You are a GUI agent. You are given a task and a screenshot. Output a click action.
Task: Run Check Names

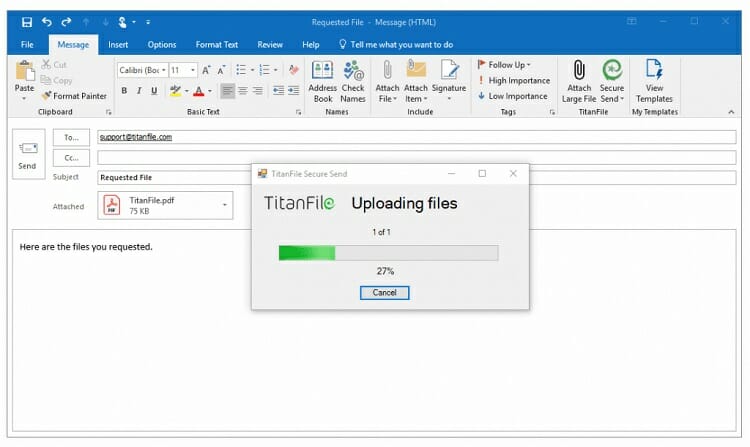click(x=353, y=81)
